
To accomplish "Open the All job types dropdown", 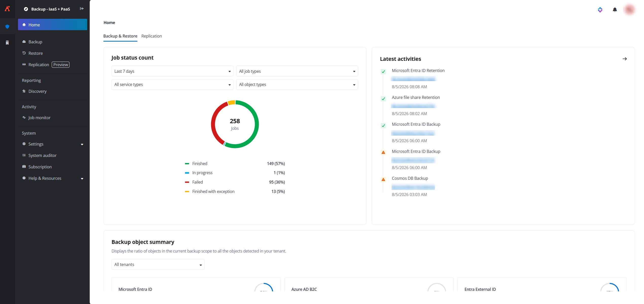I will click(x=297, y=71).
